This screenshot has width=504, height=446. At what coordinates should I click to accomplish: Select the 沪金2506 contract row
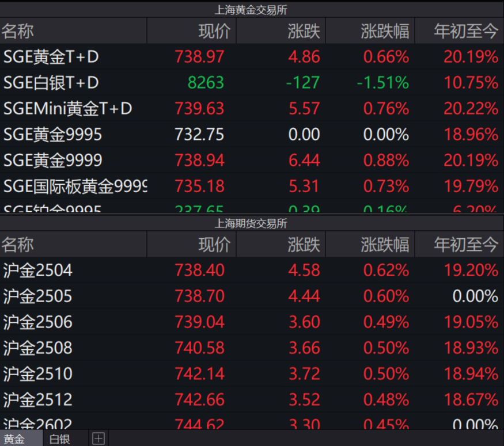tap(38, 322)
